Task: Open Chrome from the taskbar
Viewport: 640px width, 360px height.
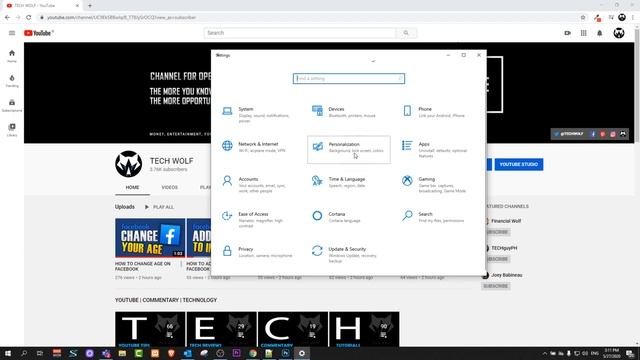Action: coord(253,353)
